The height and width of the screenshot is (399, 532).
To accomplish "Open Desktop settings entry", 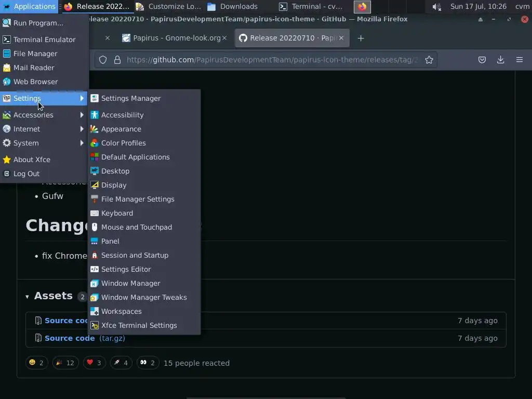I will (x=144, y=171).
